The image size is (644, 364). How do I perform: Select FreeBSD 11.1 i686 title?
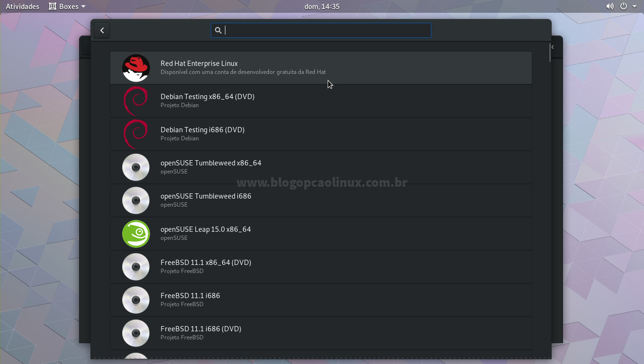tap(190, 296)
